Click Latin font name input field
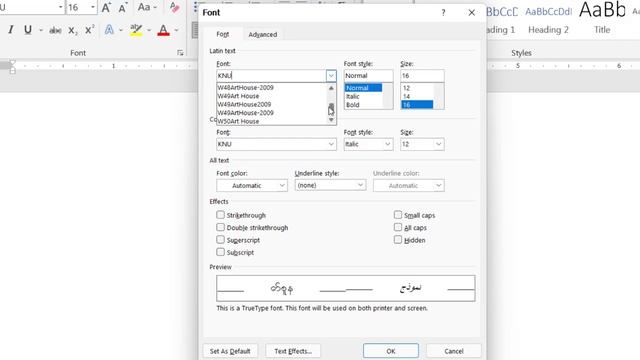 [x=271, y=76]
